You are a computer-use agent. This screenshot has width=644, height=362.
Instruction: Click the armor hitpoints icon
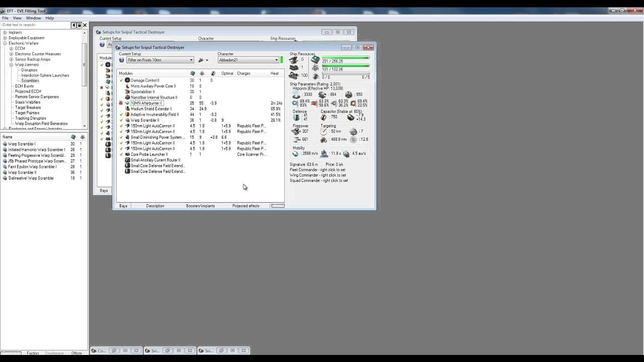[323, 95]
